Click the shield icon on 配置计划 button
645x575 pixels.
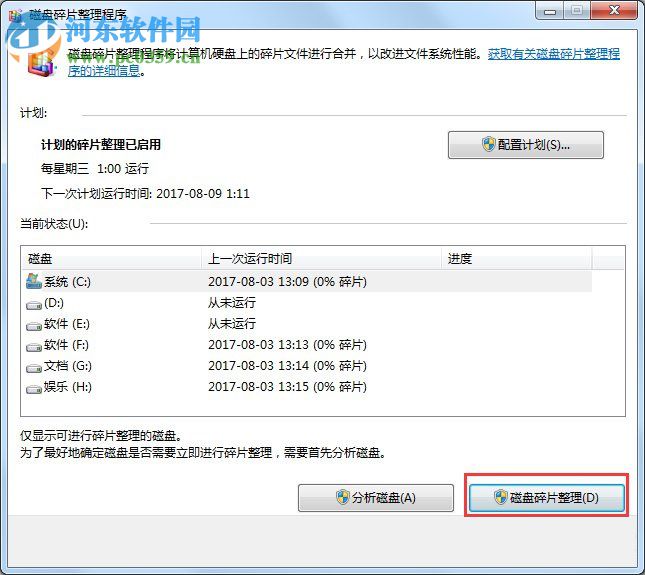[489, 144]
